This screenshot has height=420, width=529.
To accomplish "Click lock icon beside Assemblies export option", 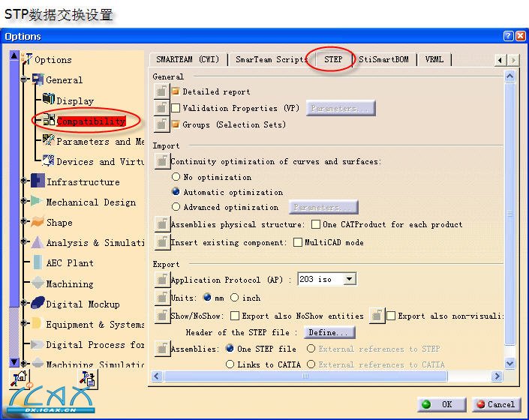I will tap(162, 349).
